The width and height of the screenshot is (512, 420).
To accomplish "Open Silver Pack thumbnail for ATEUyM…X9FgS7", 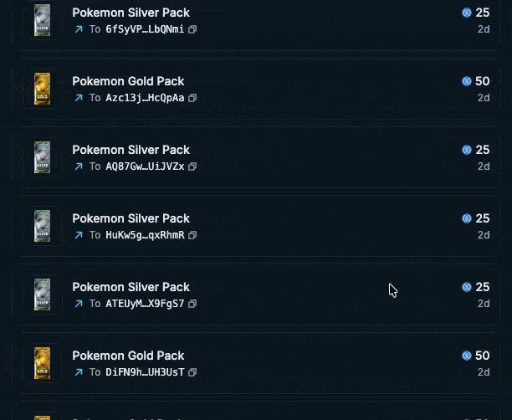I will (x=43, y=295).
